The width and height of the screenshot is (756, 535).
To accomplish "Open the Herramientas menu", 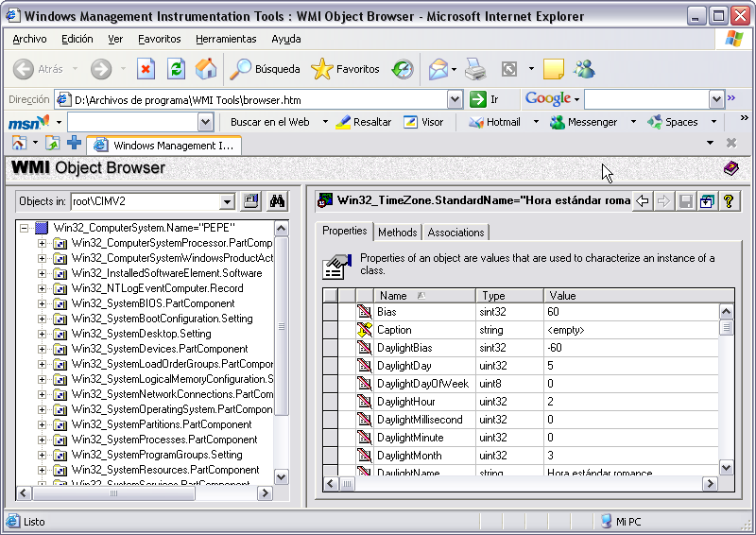I will point(226,39).
